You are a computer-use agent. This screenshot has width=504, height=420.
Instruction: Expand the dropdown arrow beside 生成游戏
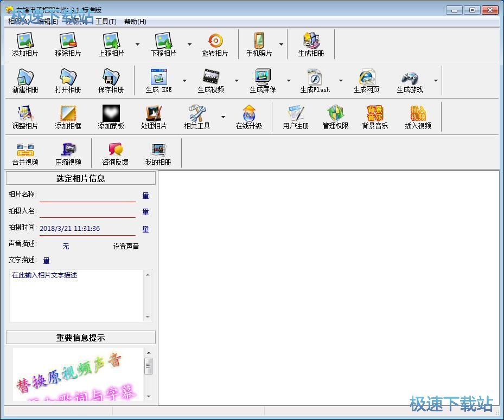[436, 81]
